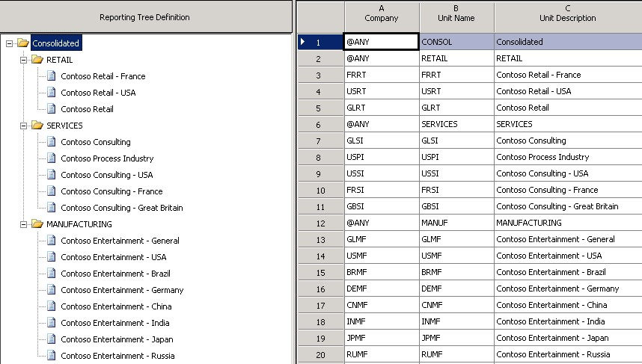Click the Company column header

(382, 16)
